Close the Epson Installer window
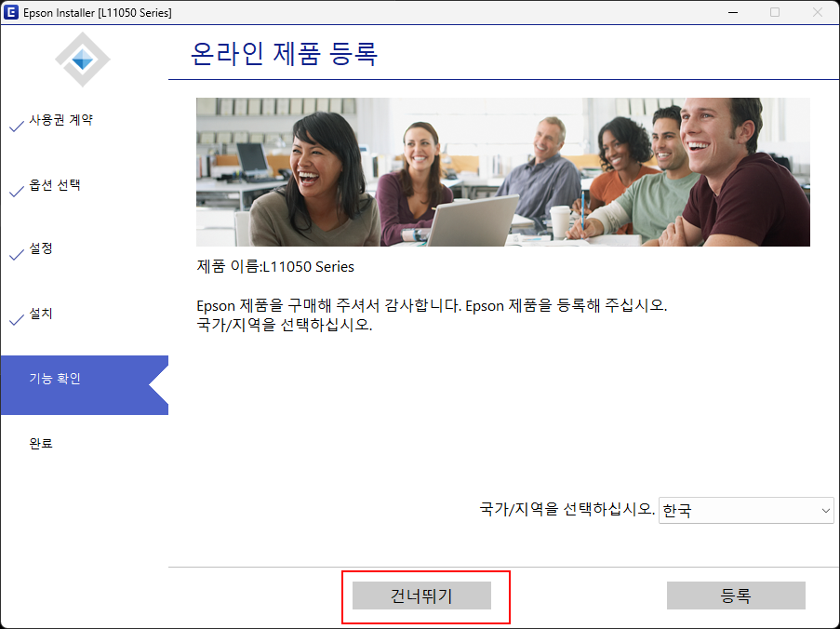Viewport: 840px width, 629px height. pyautogui.click(x=817, y=12)
